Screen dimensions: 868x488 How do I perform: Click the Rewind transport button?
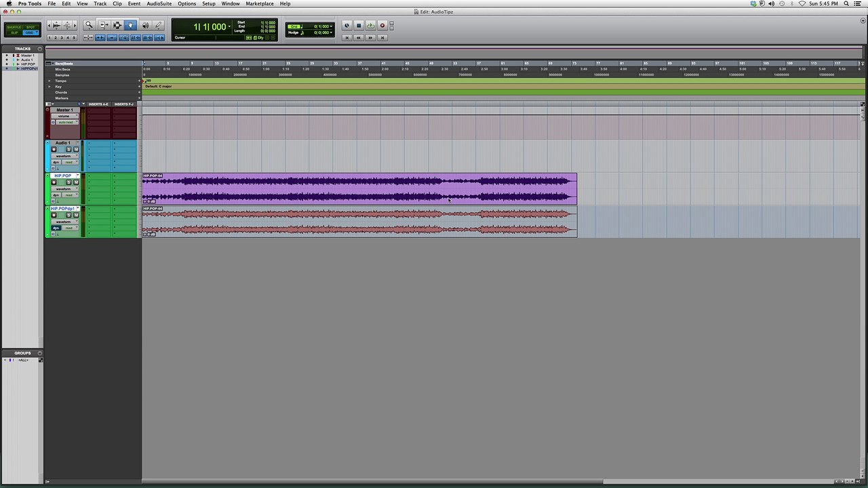[x=359, y=37]
